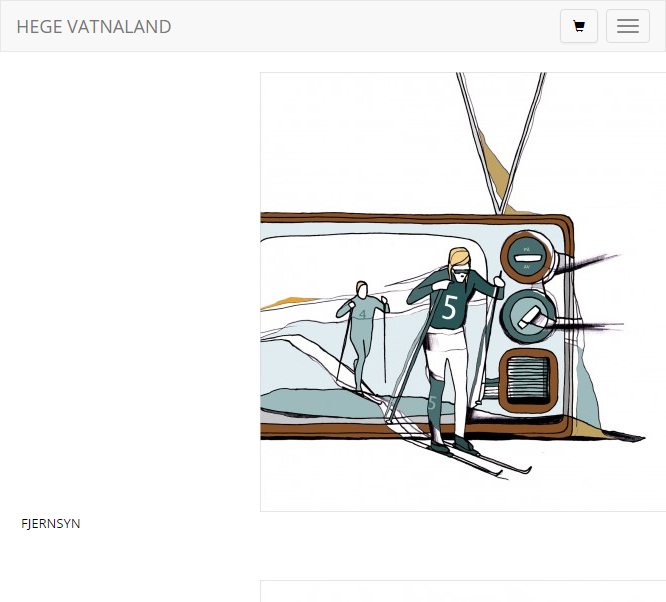Click the front skier's blonde head with goggles
This screenshot has width=666, height=602.
pyautogui.click(x=459, y=264)
